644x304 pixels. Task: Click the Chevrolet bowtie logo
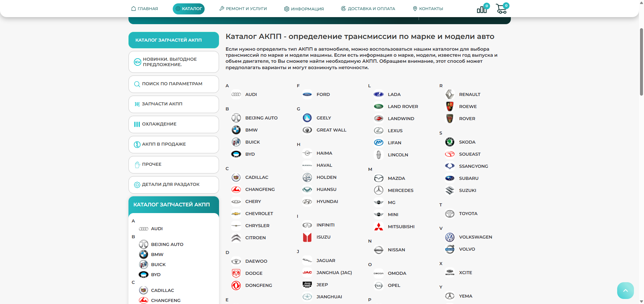point(236,213)
